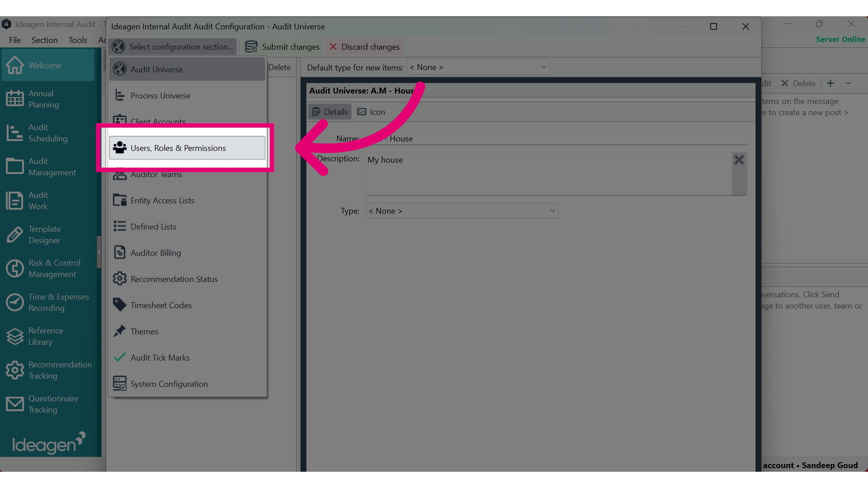This screenshot has width=868, height=488.
Task: Open Recommendation Tracking in sidebar
Action: [x=48, y=370]
